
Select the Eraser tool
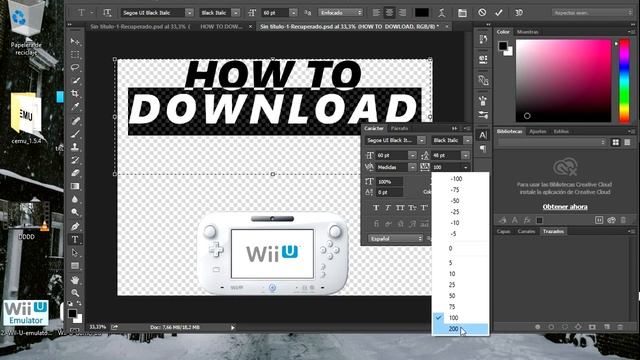pyautogui.click(x=75, y=173)
